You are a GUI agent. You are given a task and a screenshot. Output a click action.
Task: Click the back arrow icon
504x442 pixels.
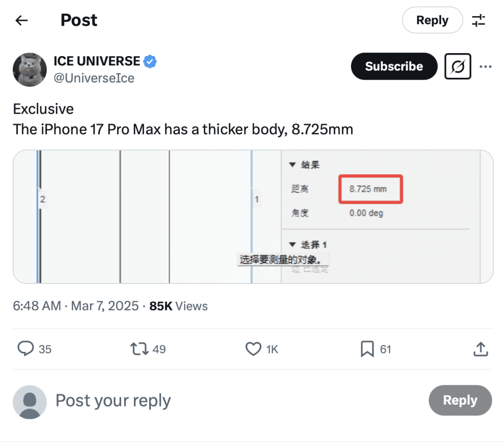coord(22,20)
